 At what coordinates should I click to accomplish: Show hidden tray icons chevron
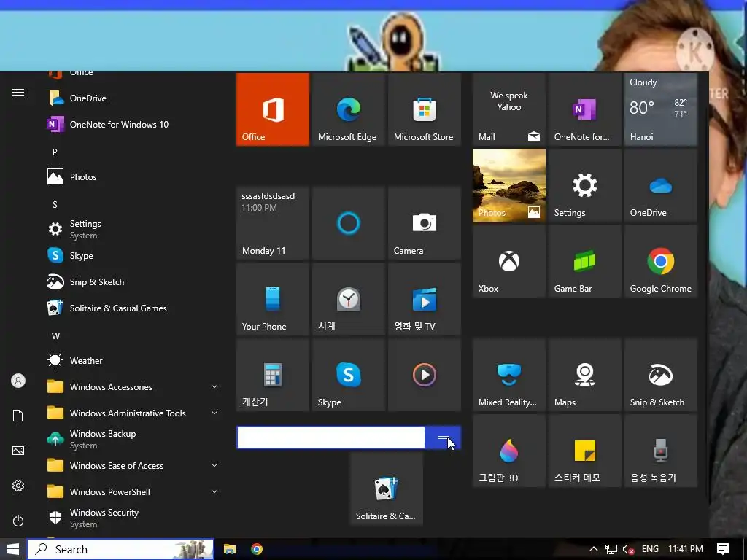point(594,549)
